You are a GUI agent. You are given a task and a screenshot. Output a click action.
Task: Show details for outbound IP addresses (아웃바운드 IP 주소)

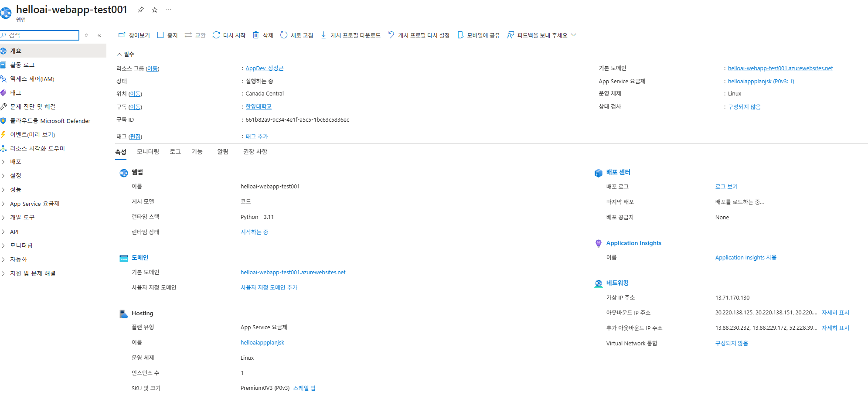point(835,313)
